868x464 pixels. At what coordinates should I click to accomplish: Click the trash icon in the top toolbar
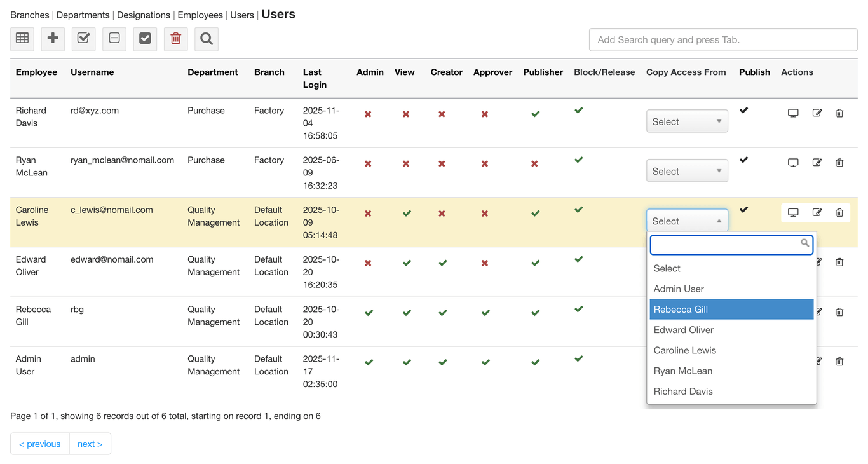pyautogui.click(x=176, y=39)
